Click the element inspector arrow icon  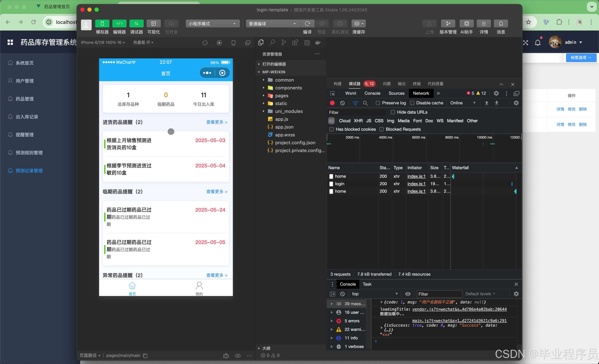click(332, 93)
